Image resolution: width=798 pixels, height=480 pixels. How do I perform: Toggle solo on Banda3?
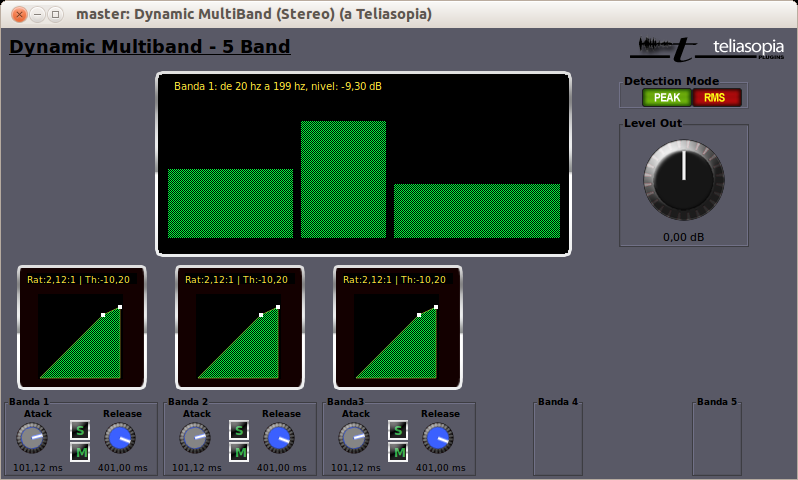(397, 430)
